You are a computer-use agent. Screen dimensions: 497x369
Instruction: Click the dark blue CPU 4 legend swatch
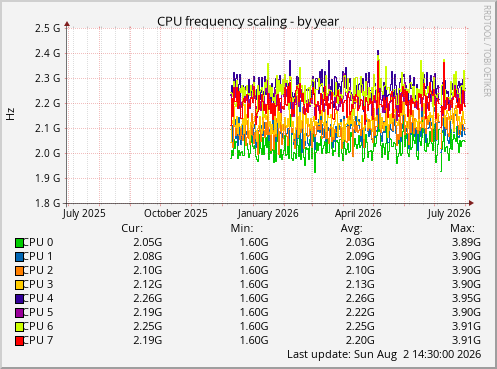pos(19,299)
